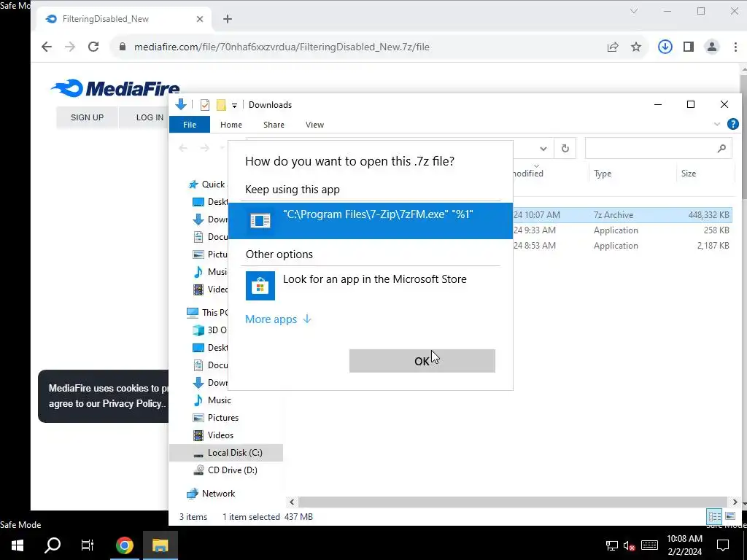Select the 2,187 KB Application row
The width and height of the screenshot is (747, 560).
(x=622, y=246)
